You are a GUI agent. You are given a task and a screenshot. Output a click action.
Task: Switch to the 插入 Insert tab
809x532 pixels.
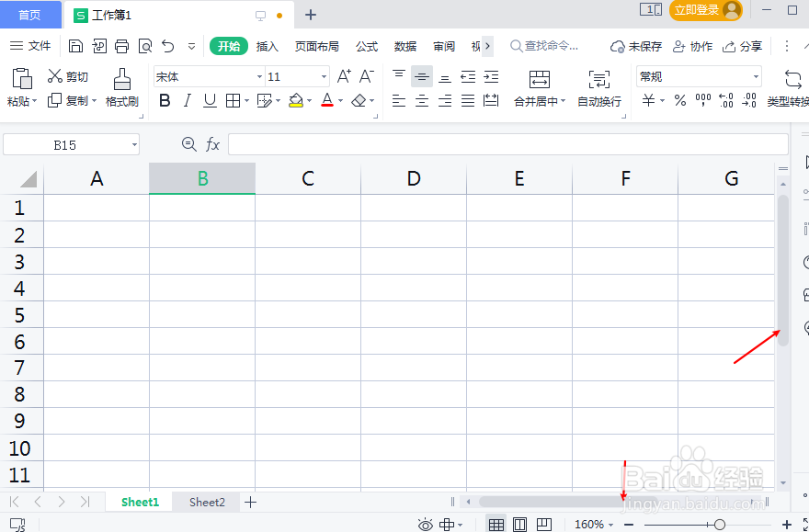pyautogui.click(x=268, y=46)
